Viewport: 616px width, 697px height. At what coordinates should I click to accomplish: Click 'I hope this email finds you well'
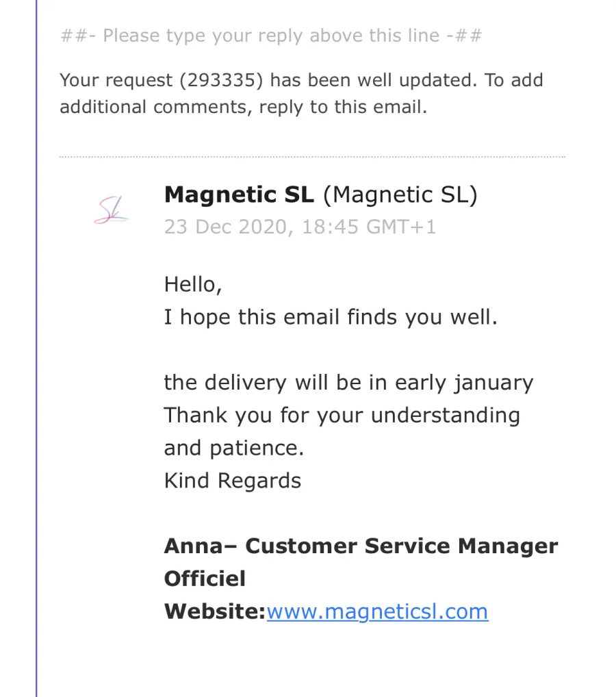(x=331, y=318)
